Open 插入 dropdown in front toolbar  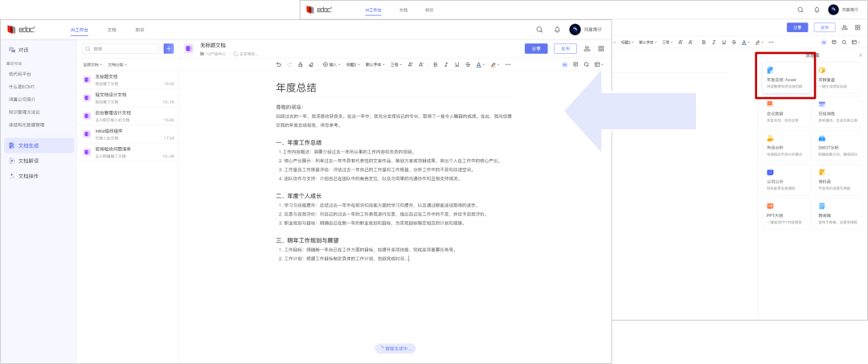pyautogui.click(x=331, y=65)
